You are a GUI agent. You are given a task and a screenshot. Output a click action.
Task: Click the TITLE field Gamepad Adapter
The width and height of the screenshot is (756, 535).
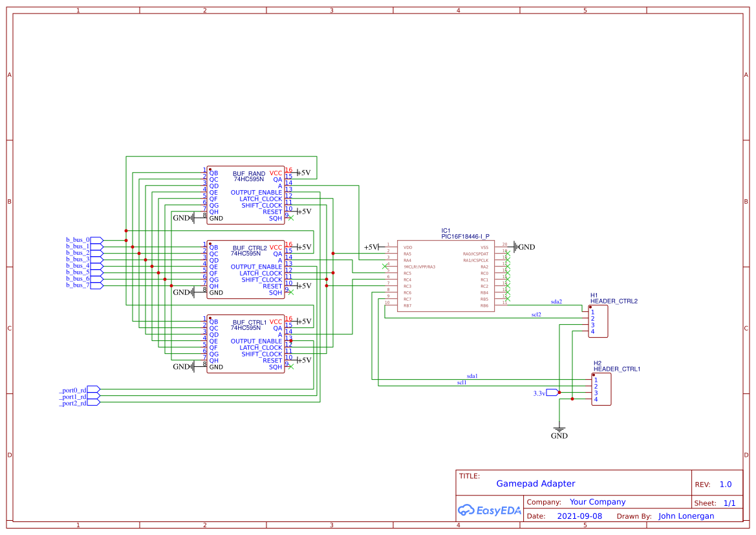pyautogui.click(x=535, y=483)
